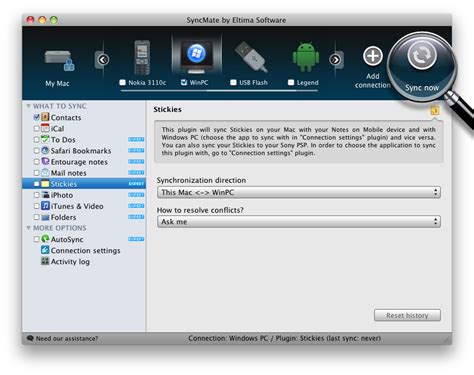Click the To Dos checkmark icon

tap(45, 139)
